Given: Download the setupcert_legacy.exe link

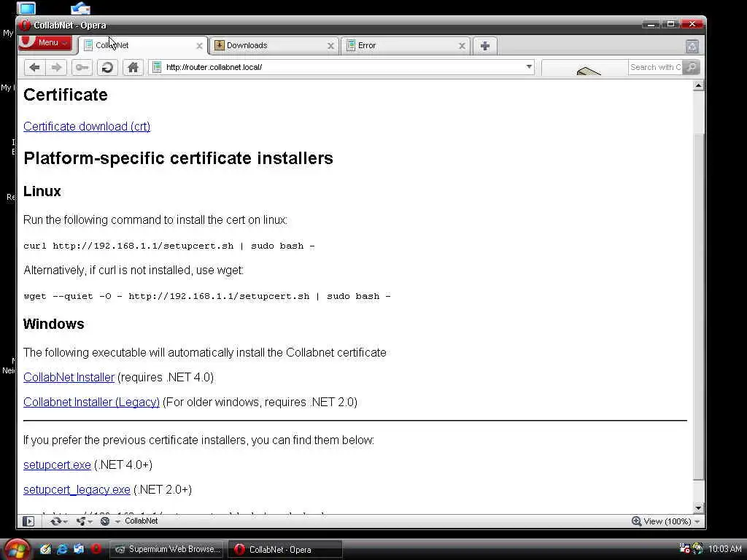Looking at the screenshot, I should pos(77,489).
